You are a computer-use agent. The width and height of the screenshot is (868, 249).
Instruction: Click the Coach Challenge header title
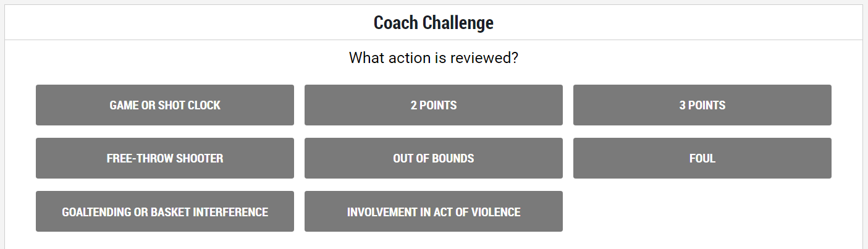click(x=434, y=23)
